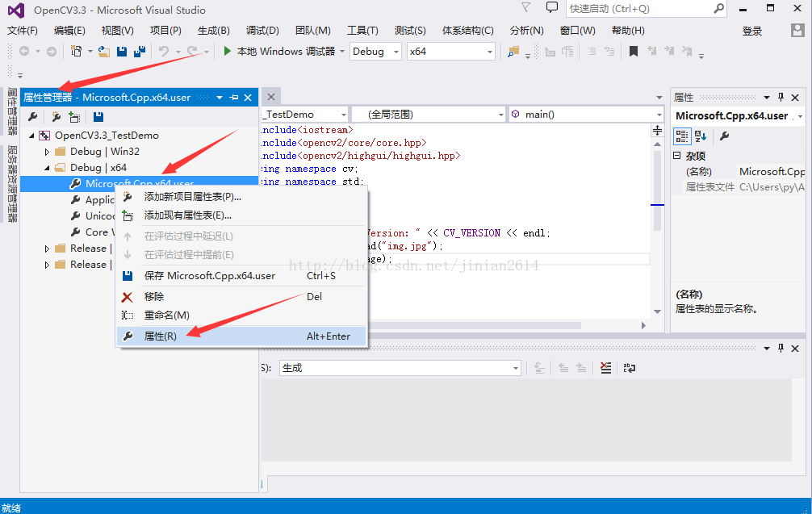
Task: Click the alphabetical sort icon in Properties panel
Action: (x=701, y=136)
